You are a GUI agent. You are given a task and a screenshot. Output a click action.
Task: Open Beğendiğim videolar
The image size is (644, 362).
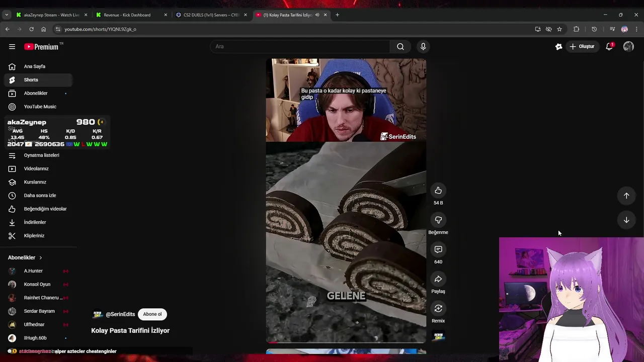point(38,209)
